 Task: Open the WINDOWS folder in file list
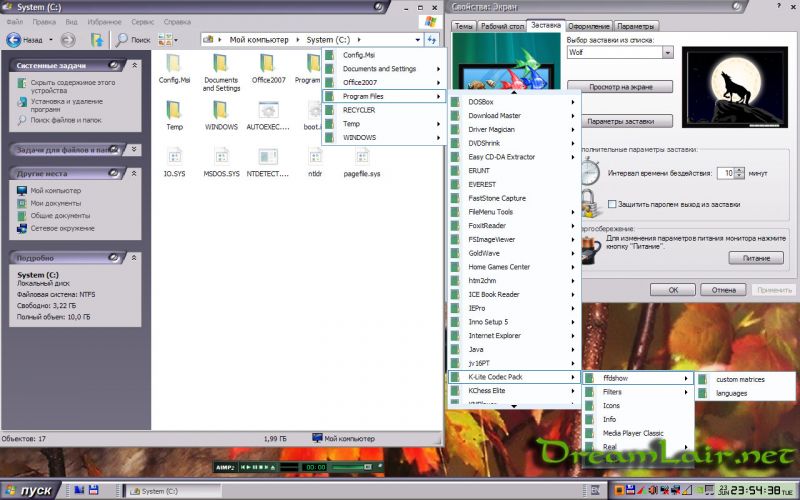click(x=221, y=109)
